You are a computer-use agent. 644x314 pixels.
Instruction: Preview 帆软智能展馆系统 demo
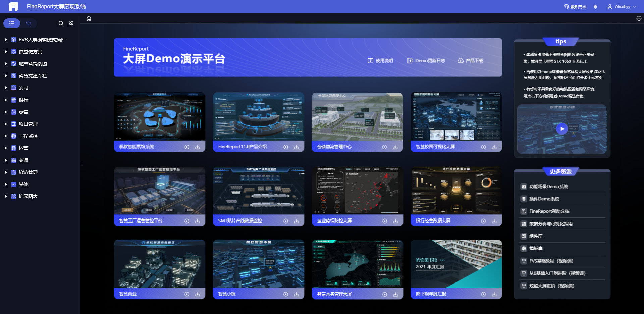click(187, 147)
